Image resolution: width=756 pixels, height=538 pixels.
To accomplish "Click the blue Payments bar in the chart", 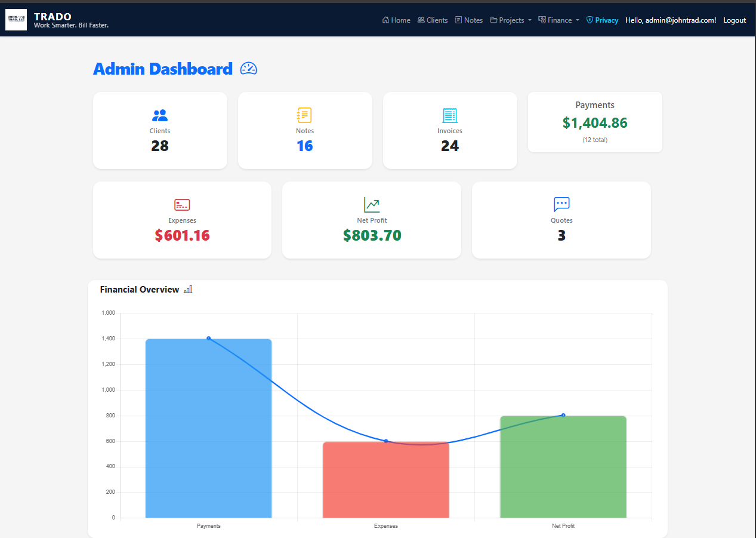I will tap(208, 428).
